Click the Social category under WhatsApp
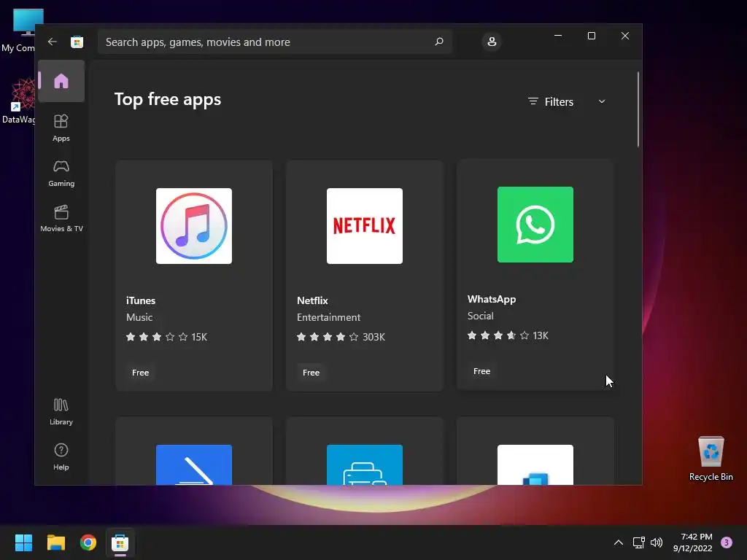Screen dimensions: 747x560 point(480,316)
